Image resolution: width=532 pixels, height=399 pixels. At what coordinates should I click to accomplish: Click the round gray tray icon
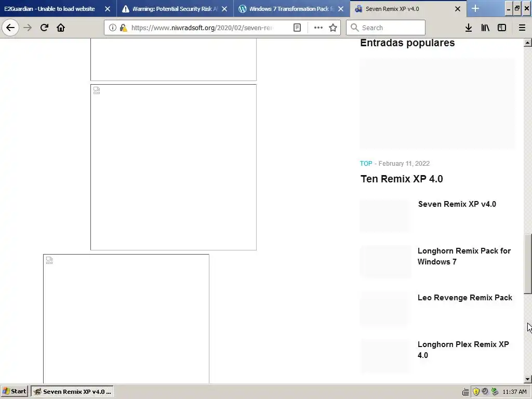(x=485, y=392)
